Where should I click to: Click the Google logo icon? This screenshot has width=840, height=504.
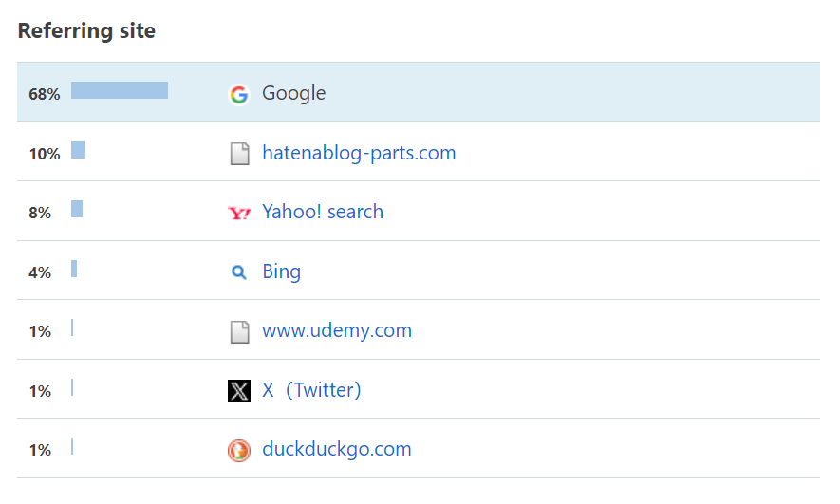pos(239,94)
